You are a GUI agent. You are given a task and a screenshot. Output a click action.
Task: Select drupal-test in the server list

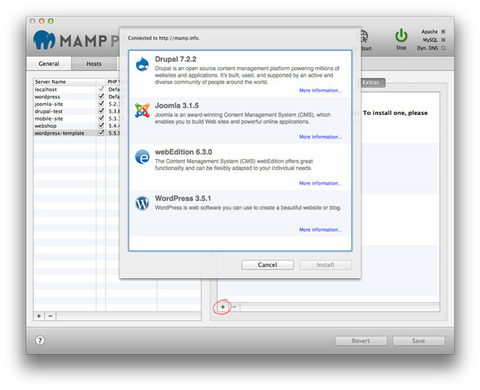(49, 111)
